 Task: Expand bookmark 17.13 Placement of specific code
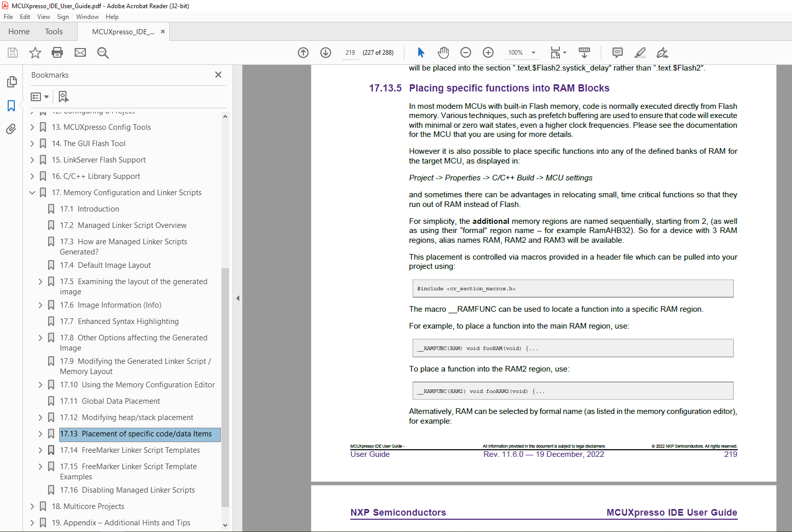40,434
